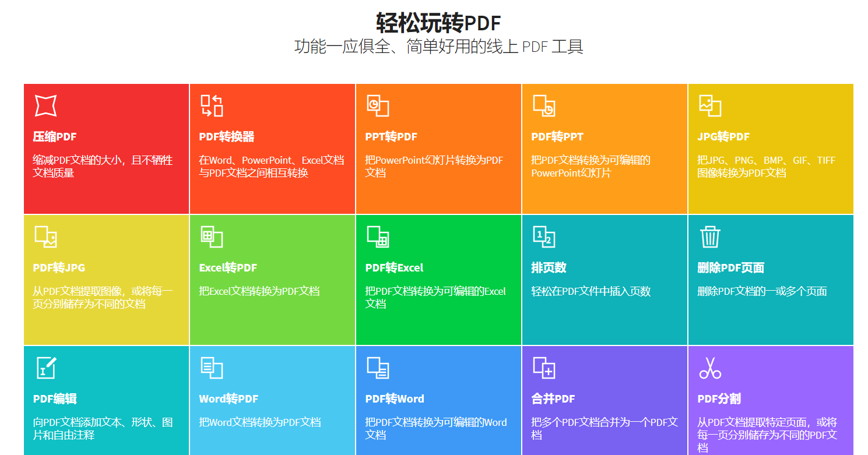This screenshot has width=868, height=455.
Task: Click text 把PDF文档转换为可编辑的PowerPoint幻灯片
Action: point(591,167)
